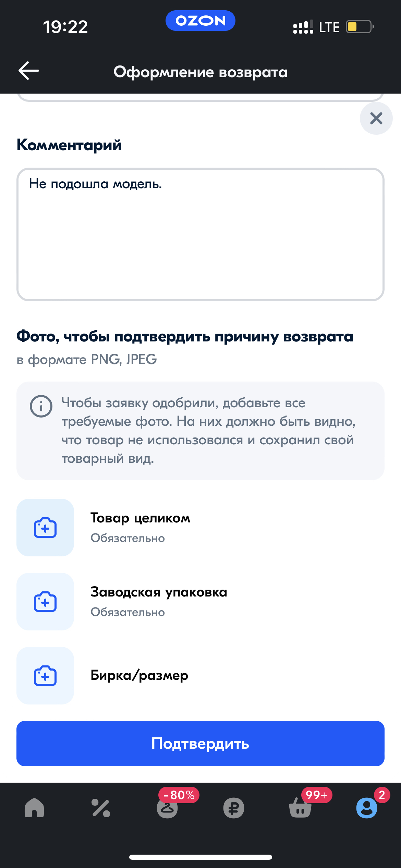The height and width of the screenshot is (868, 401).
Task: Tap the Товар целиком label
Action: 140,518
